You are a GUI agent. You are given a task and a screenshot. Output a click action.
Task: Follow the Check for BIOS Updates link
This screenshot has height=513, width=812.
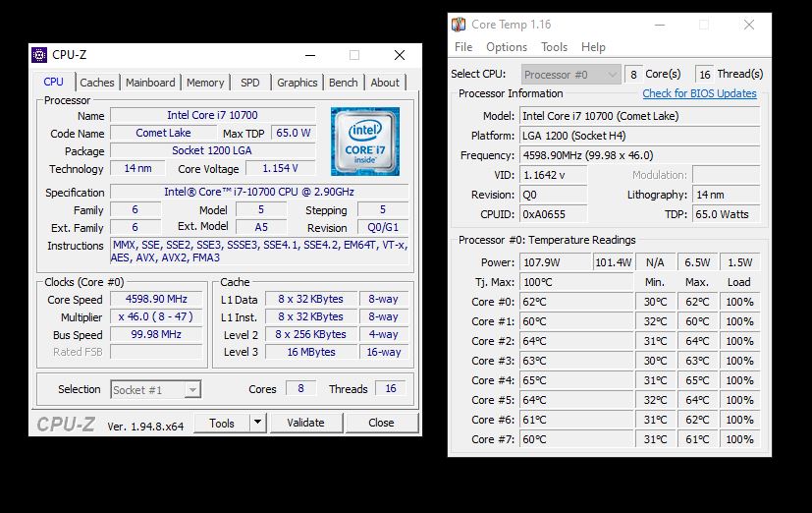pos(699,93)
